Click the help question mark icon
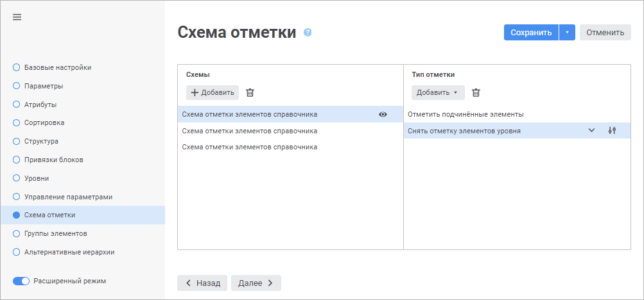The image size is (644, 300). (x=308, y=32)
